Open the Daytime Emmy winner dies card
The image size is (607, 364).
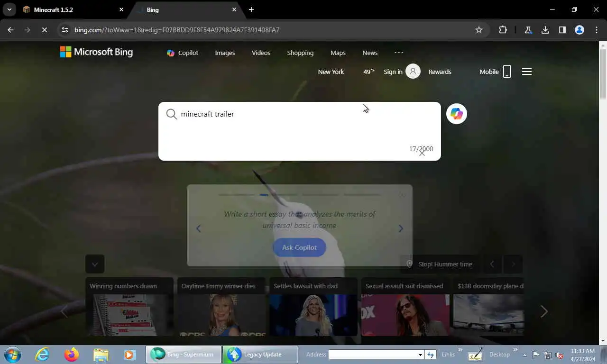221,307
